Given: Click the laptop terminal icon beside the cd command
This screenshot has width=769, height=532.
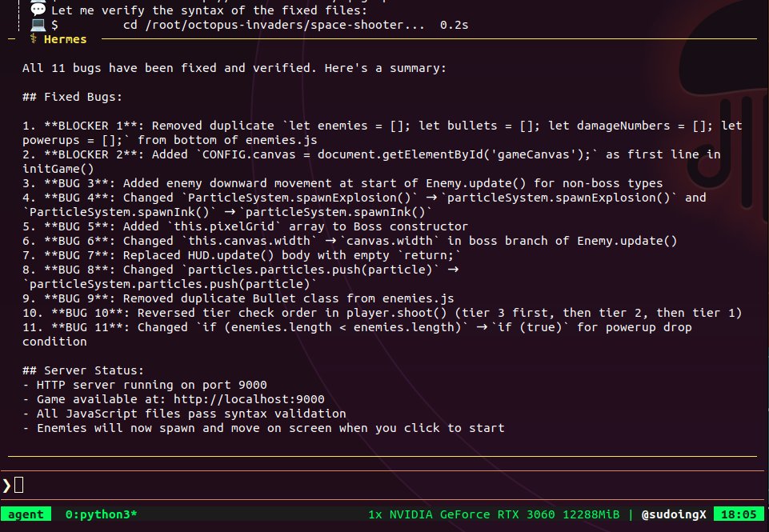Looking at the screenshot, I should coord(38,24).
